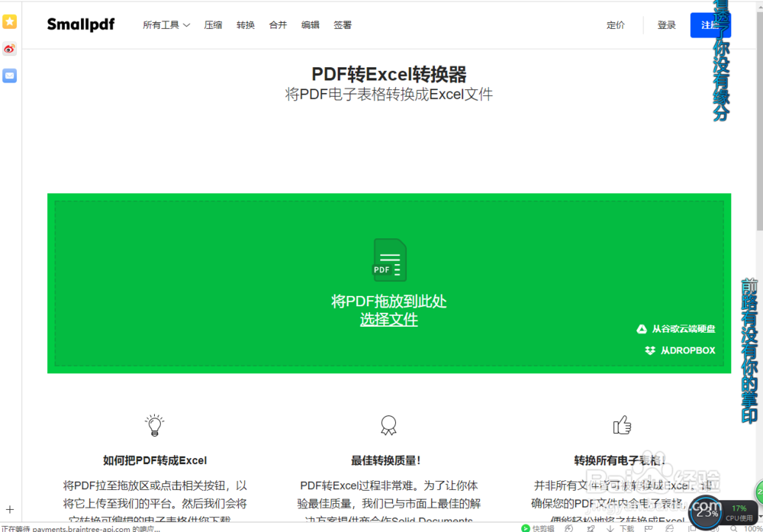Open the 23% memory usage floating widget
This screenshot has height=532, width=763.
click(x=706, y=511)
